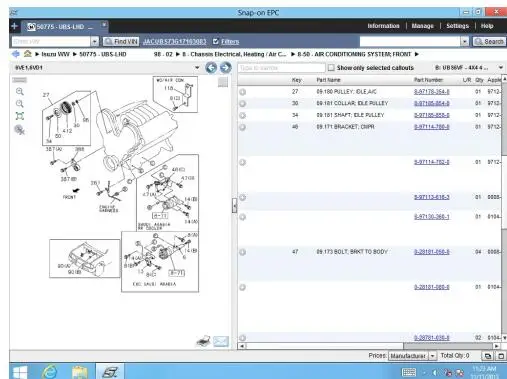Viewport: 507px width, 379px height.
Task: Open the 6VE1,6VD1 illustration dropdown
Action: point(197,68)
